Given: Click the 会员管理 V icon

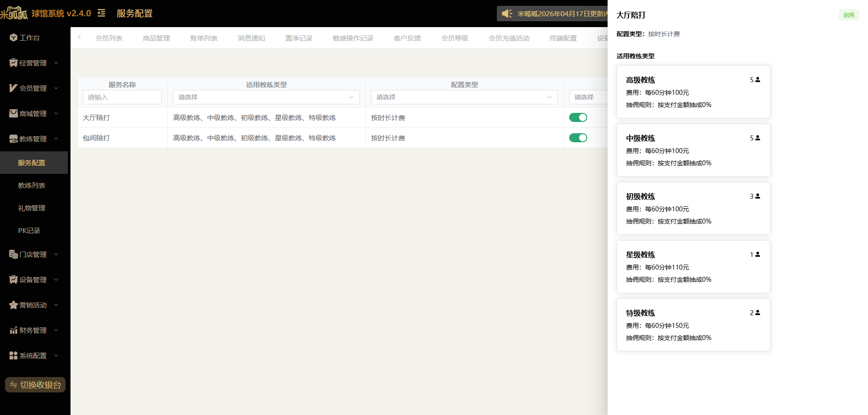Looking at the screenshot, I should coord(14,88).
